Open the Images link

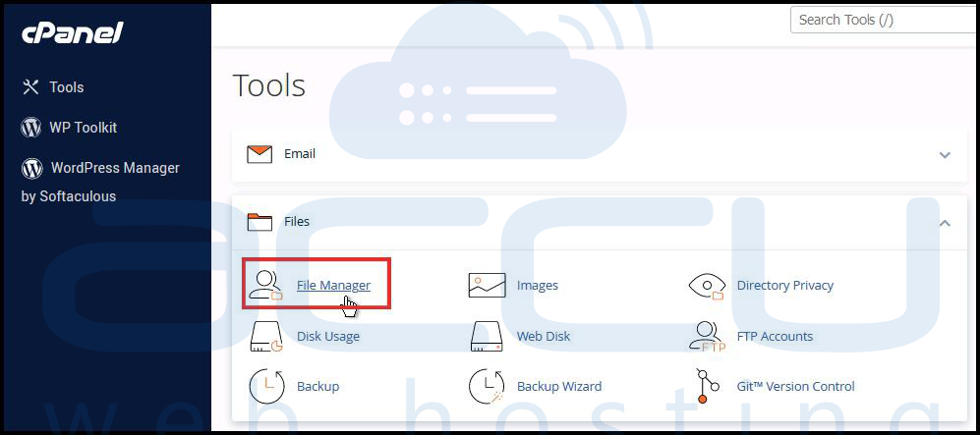click(x=538, y=285)
